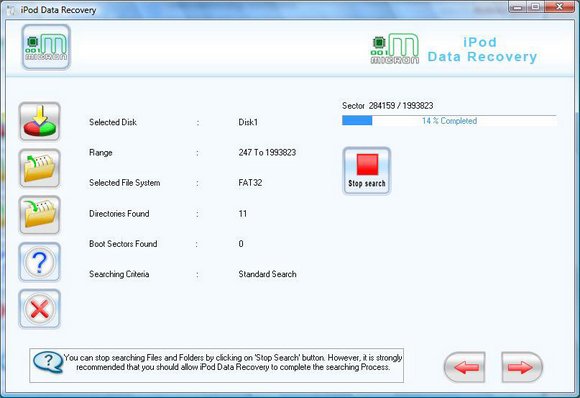Click the Sector 284159 / 1993823 label

(387, 106)
